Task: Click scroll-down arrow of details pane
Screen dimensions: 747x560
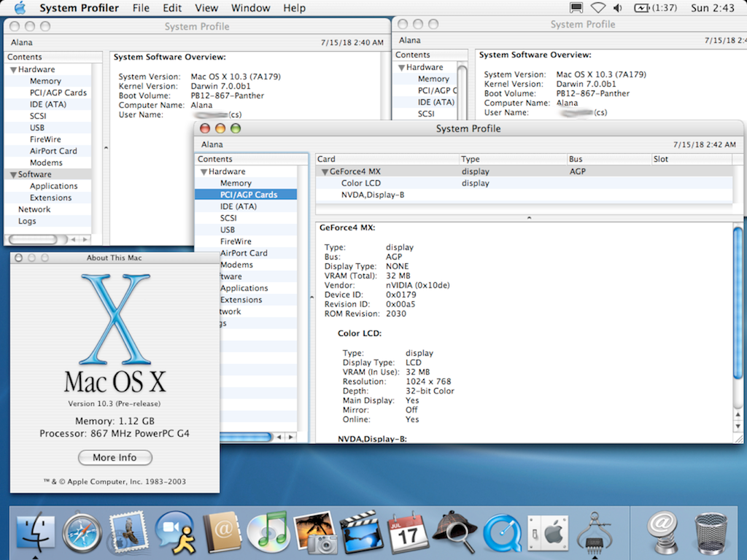Action: (738, 427)
